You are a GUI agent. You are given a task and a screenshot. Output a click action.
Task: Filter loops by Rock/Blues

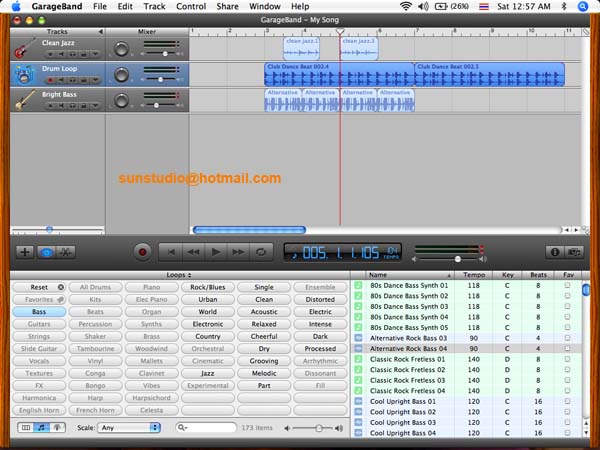[208, 287]
